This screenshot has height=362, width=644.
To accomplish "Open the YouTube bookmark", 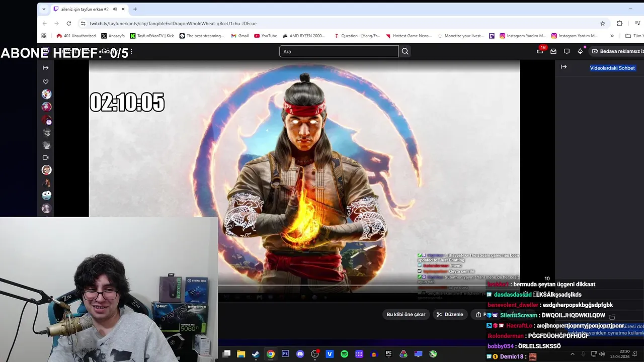I will pyautogui.click(x=266, y=36).
